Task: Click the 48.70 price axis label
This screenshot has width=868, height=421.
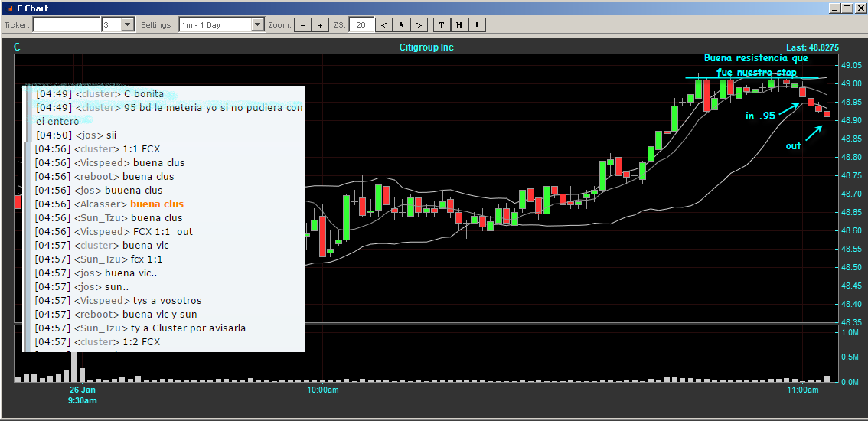Action: [853, 194]
